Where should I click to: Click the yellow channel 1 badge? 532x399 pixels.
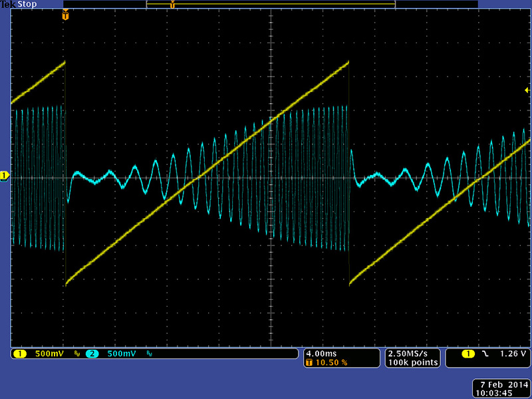pos(18,354)
